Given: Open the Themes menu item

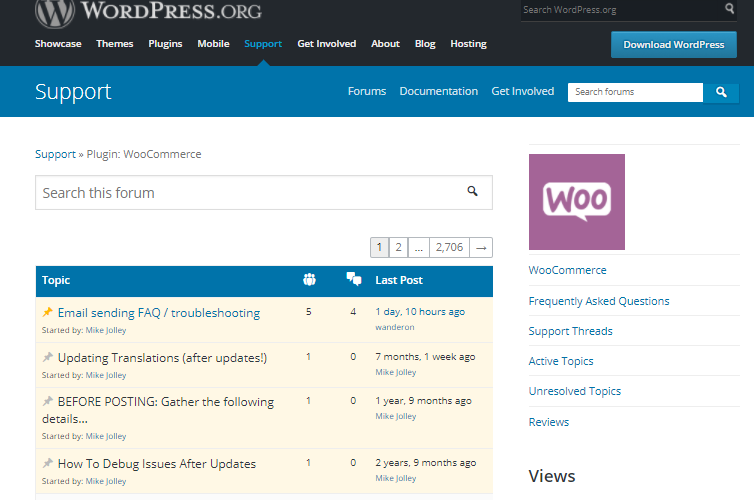Looking at the screenshot, I should pos(114,44).
